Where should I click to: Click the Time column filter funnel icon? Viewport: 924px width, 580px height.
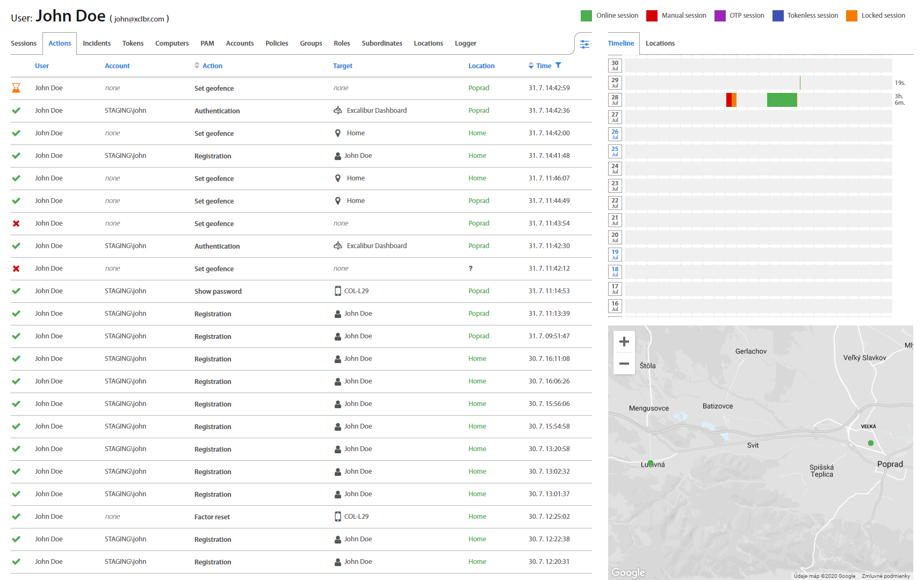point(558,66)
